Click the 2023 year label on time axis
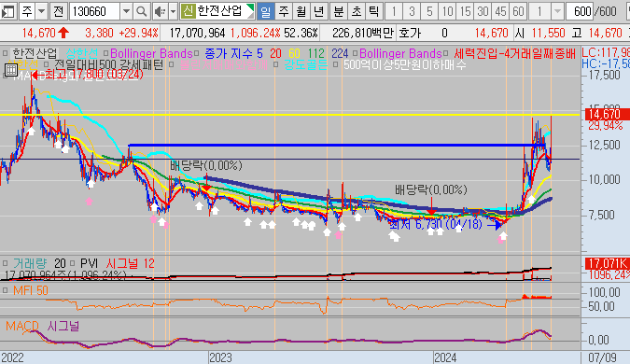Viewport: 630px width, 364px height. (x=220, y=357)
